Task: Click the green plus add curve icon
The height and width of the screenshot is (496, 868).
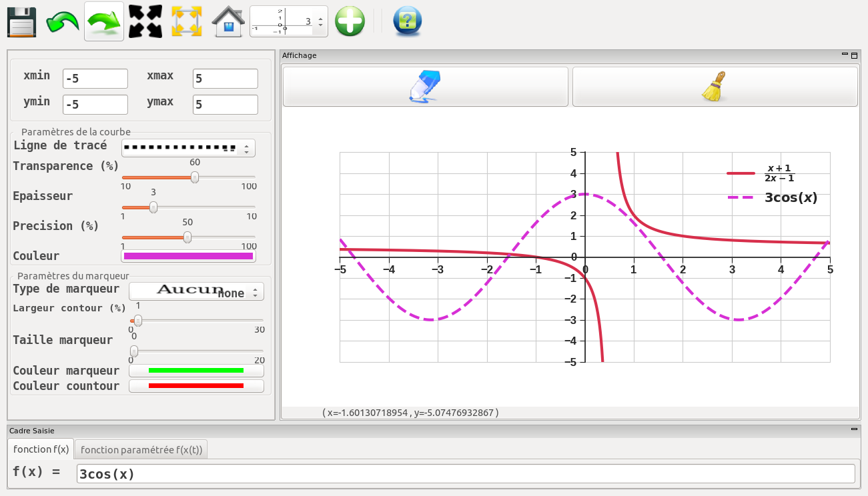Action: click(x=350, y=21)
